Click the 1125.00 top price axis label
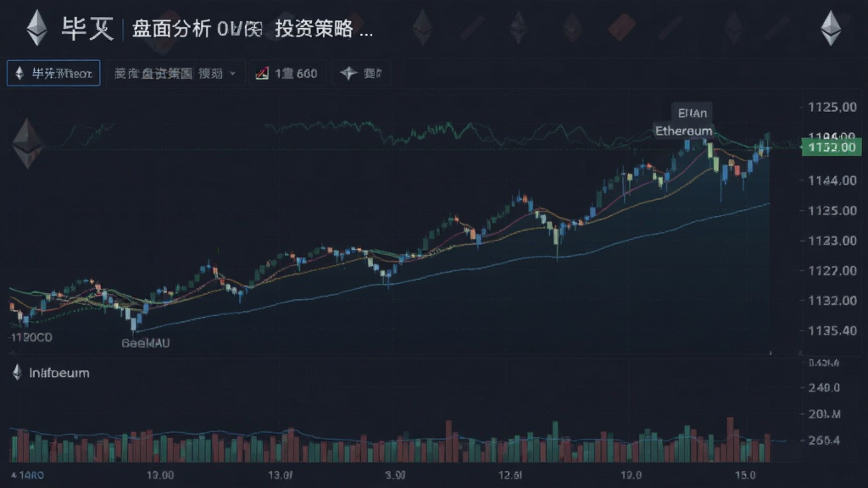Image resolution: width=868 pixels, height=488 pixels. (832, 107)
